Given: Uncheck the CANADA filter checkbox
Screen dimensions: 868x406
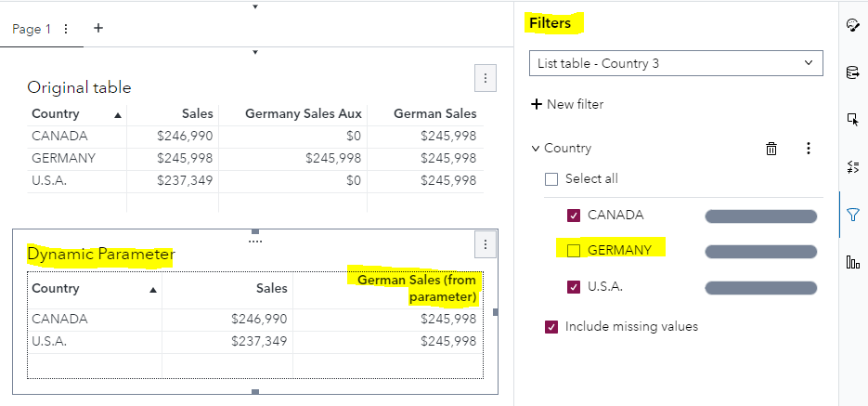Looking at the screenshot, I should (574, 216).
